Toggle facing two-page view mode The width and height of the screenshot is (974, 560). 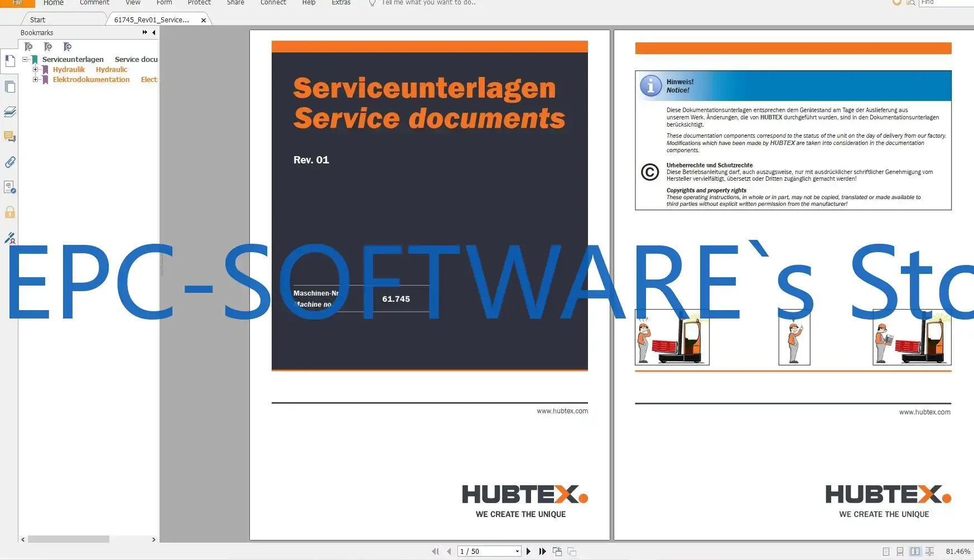pyautogui.click(x=915, y=552)
